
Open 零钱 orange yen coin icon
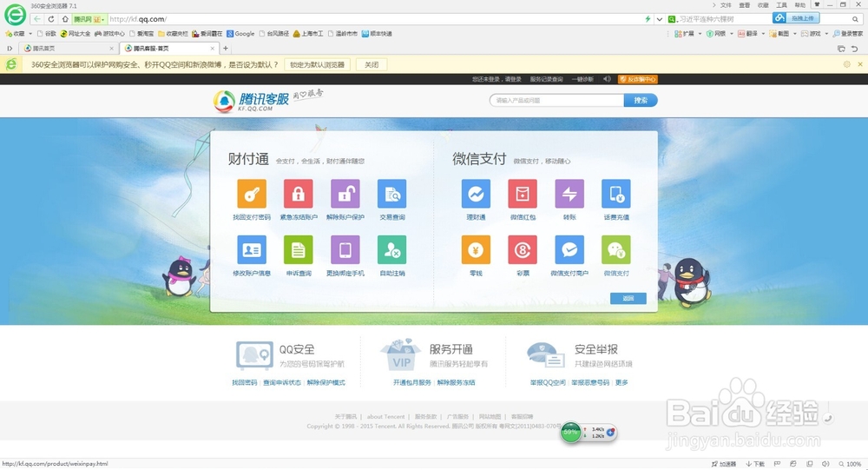pyautogui.click(x=476, y=250)
